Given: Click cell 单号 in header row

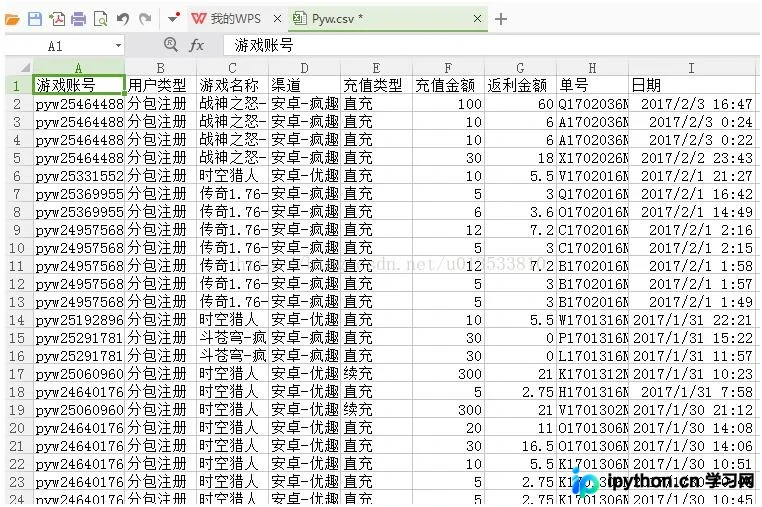Looking at the screenshot, I should point(592,86).
